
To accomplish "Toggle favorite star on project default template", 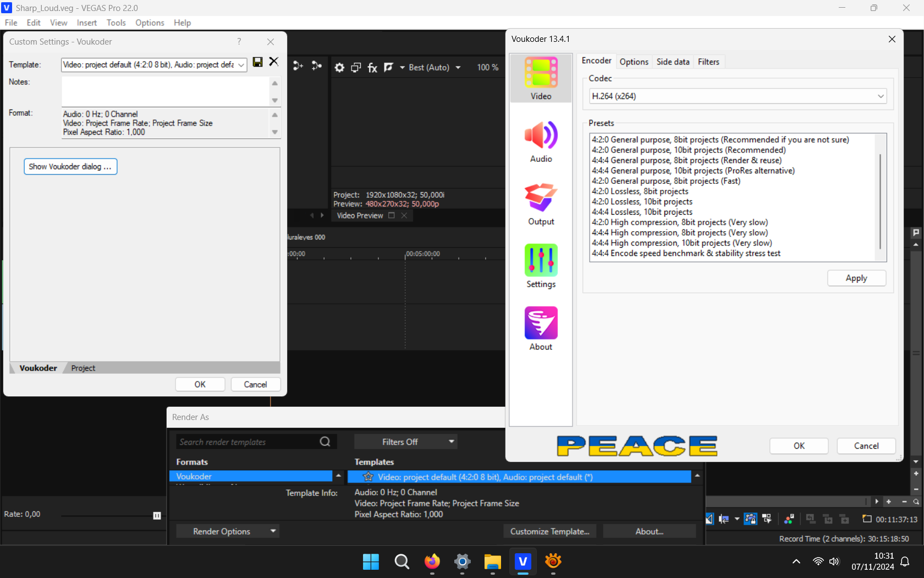I will 368,477.
